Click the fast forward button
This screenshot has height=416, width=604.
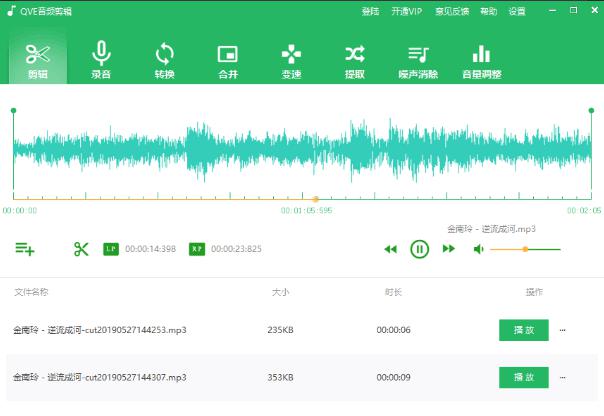click(449, 249)
